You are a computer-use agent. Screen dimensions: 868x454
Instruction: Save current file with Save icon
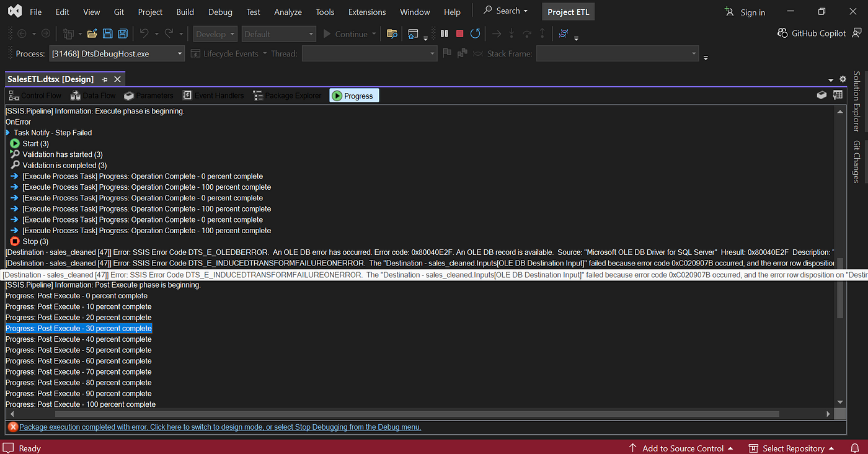pos(108,34)
